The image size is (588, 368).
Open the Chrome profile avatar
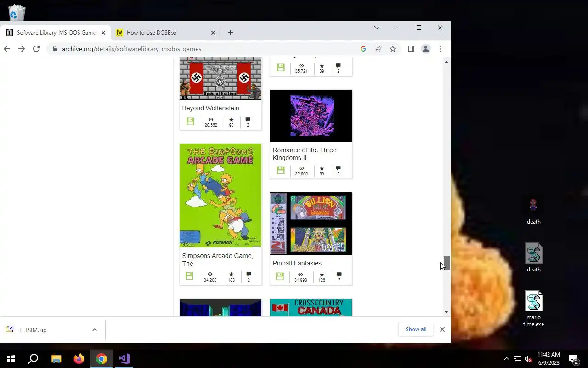pyautogui.click(x=426, y=49)
